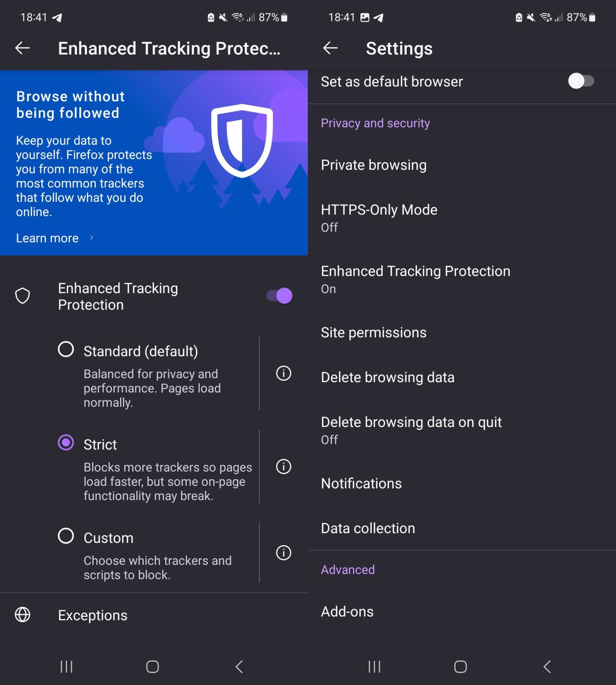This screenshot has height=685, width=616.
Task: Open the info icon for Standard protection
Action: (283, 374)
